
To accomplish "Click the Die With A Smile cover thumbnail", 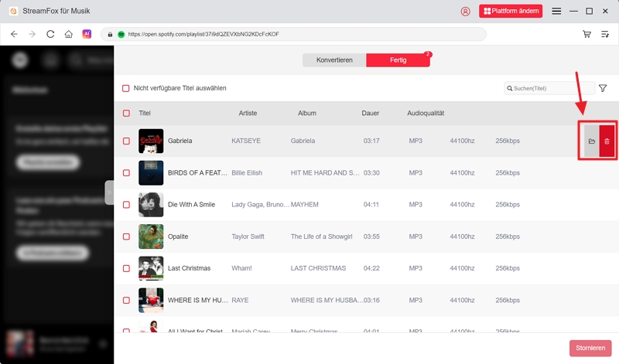I will 151,205.
